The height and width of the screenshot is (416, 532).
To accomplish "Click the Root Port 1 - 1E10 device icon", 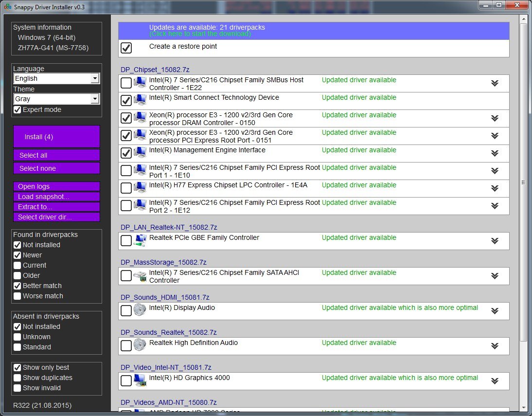I will coord(140,170).
